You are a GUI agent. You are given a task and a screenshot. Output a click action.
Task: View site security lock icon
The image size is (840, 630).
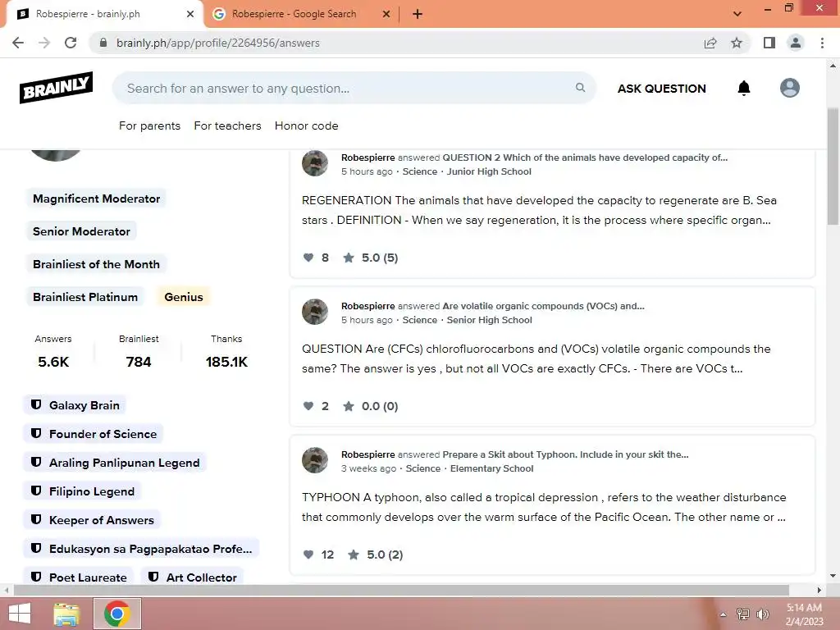(x=103, y=43)
